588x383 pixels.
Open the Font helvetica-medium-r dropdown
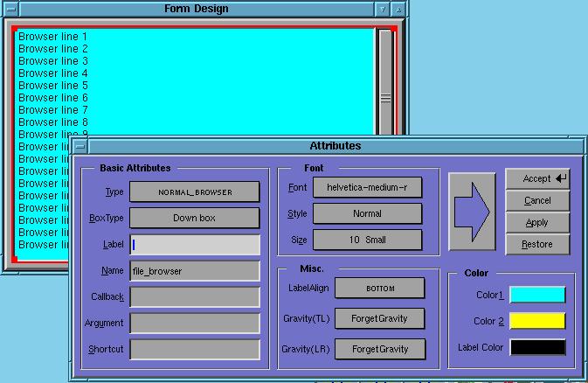click(367, 187)
